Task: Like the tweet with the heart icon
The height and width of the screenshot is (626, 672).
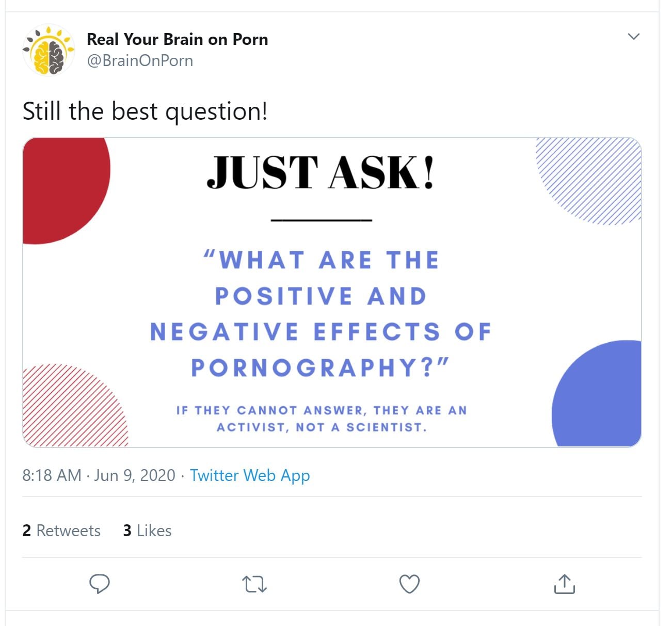Action: click(x=409, y=584)
